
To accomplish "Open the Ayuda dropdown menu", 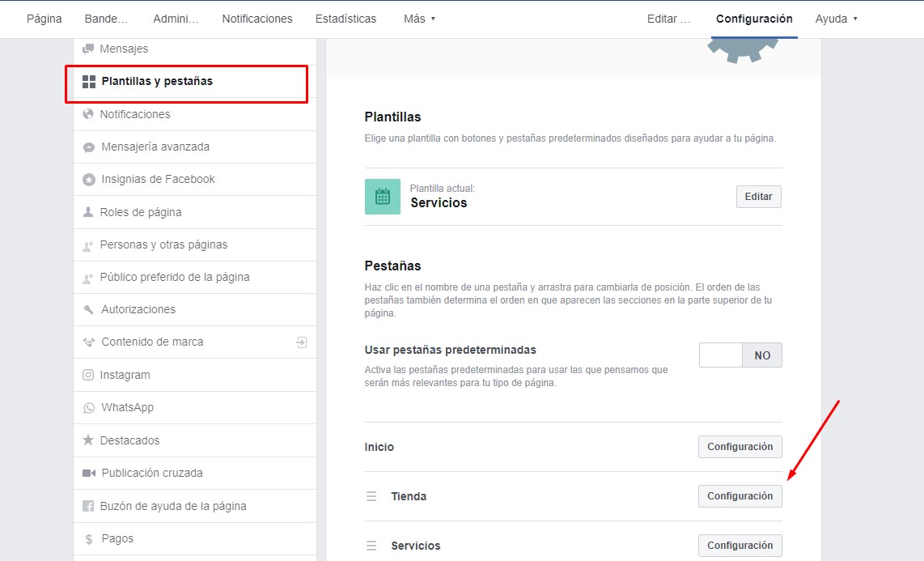I will pos(836,19).
